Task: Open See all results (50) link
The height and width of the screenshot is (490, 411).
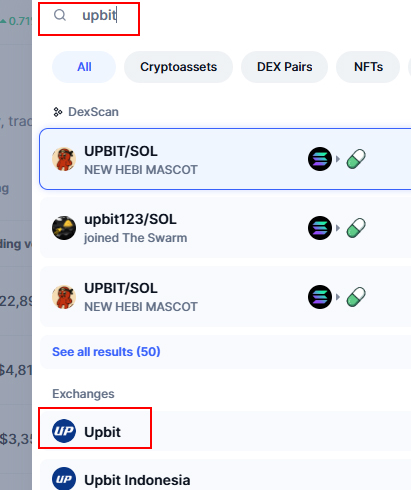Action: pos(106,352)
